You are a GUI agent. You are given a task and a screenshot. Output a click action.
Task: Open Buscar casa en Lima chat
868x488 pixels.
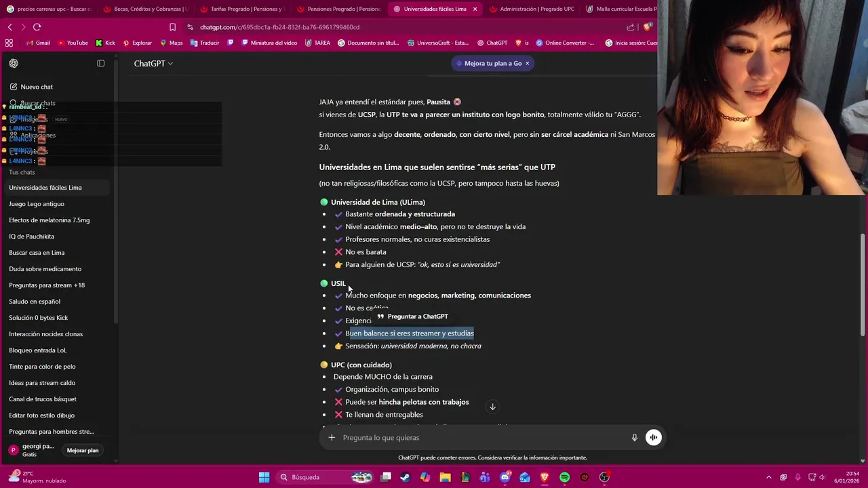coord(37,253)
